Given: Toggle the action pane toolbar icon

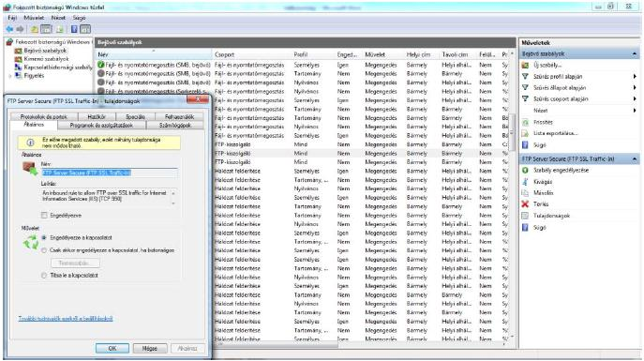Looking at the screenshot, I should click(x=85, y=30).
